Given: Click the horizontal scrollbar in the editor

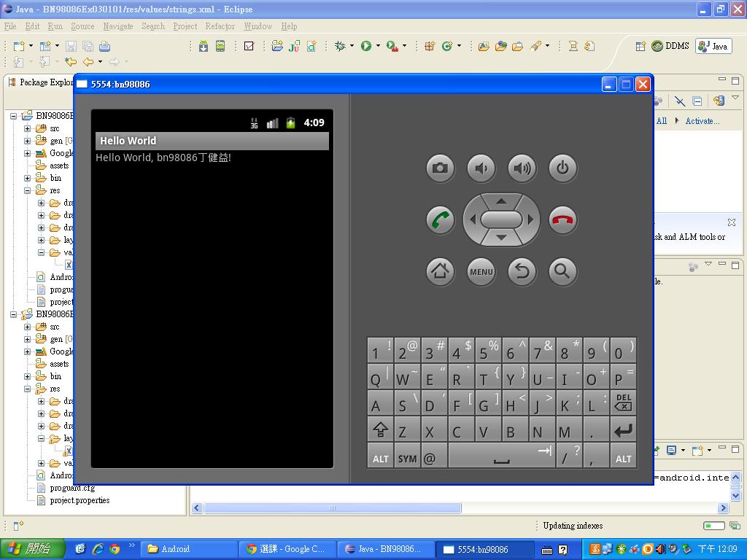Looking at the screenshot, I should click(332, 507).
